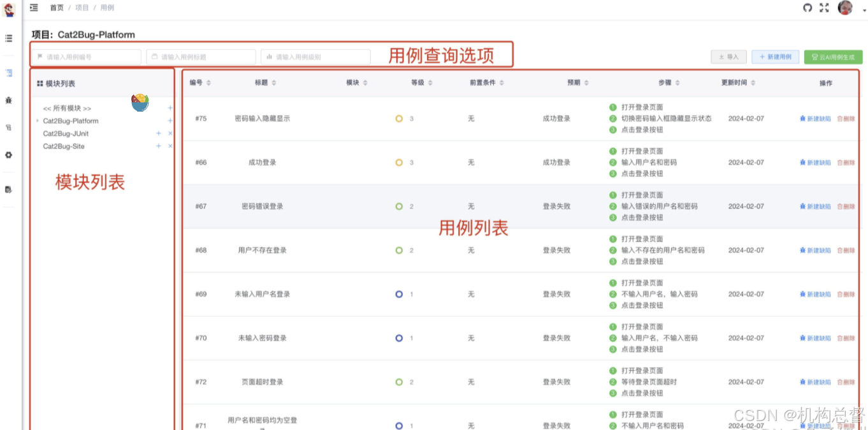Click the green level 2 circle for #72
The width and height of the screenshot is (868, 430).
(399, 382)
